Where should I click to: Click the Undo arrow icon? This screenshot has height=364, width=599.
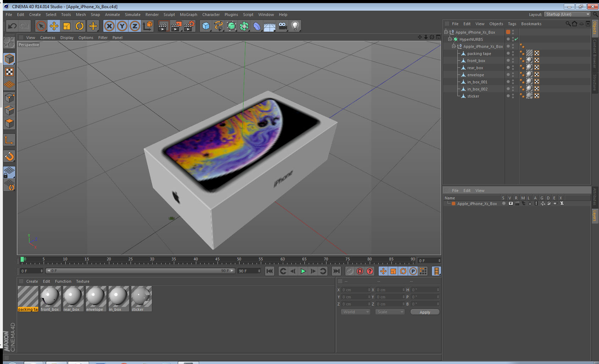pyautogui.click(x=12, y=26)
